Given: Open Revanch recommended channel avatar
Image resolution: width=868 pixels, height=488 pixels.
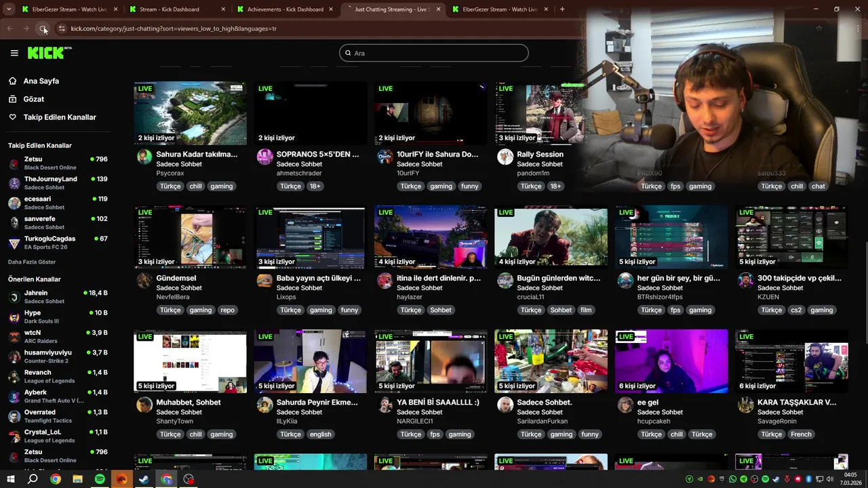Looking at the screenshot, I should tap(14, 376).
